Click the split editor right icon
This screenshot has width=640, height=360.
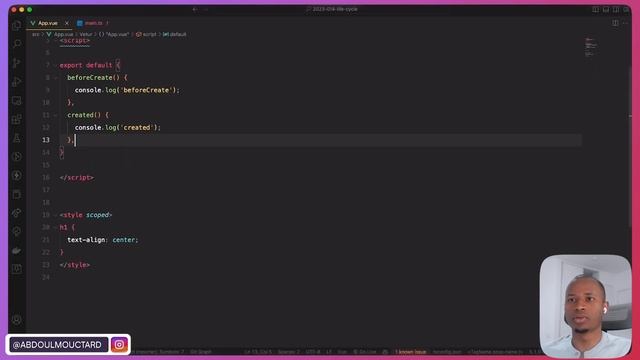(615, 23)
